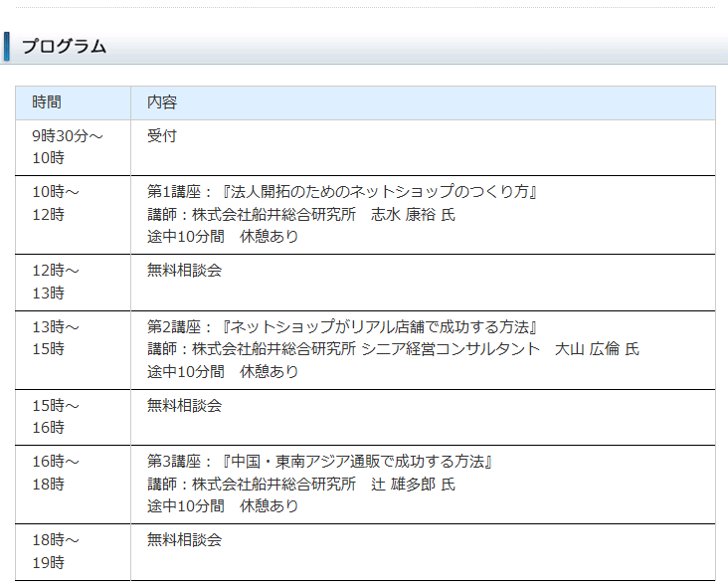This screenshot has width=728, height=588.
Task: Click the break note under 第1講座
Action: [223, 237]
